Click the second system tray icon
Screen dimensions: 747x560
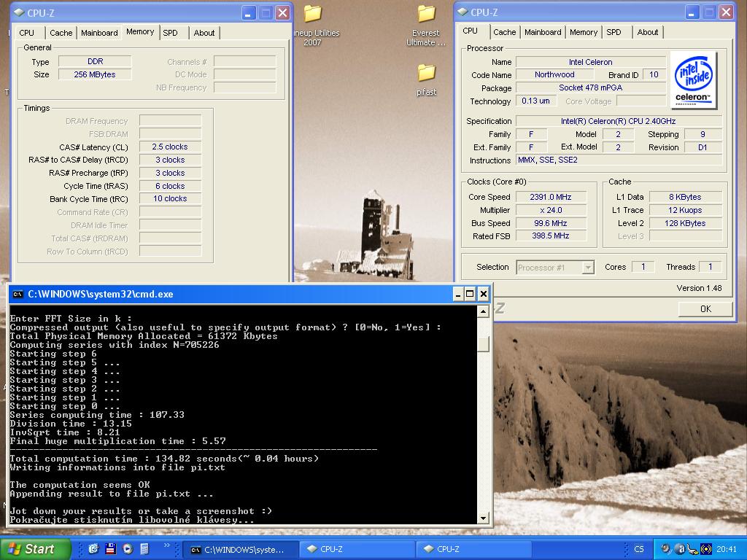(x=679, y=549)
